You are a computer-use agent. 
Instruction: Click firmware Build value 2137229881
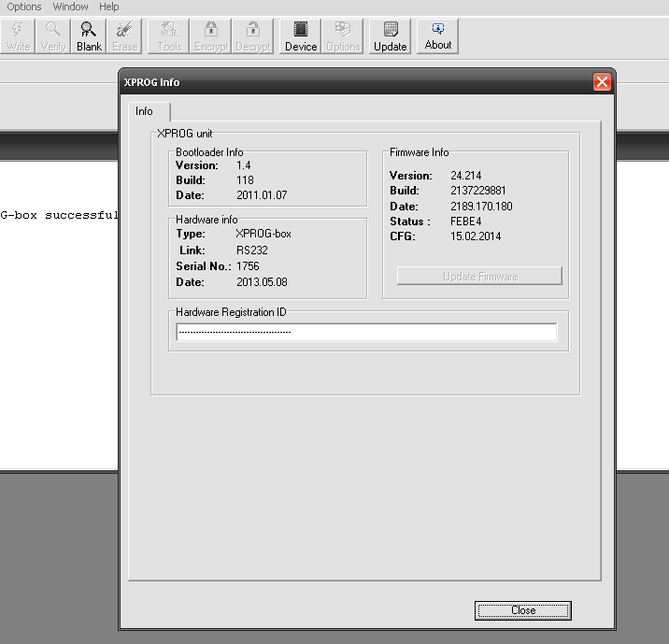click(x=477, y=191)
